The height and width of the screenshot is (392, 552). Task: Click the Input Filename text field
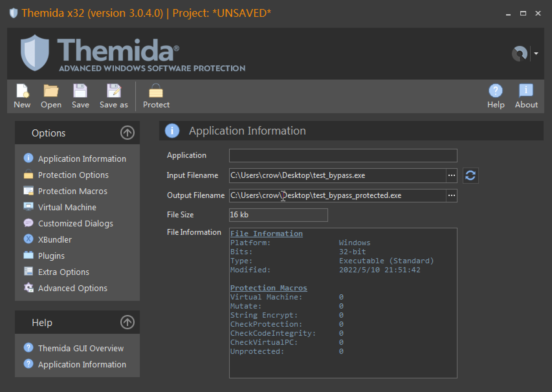coord(337,175)
